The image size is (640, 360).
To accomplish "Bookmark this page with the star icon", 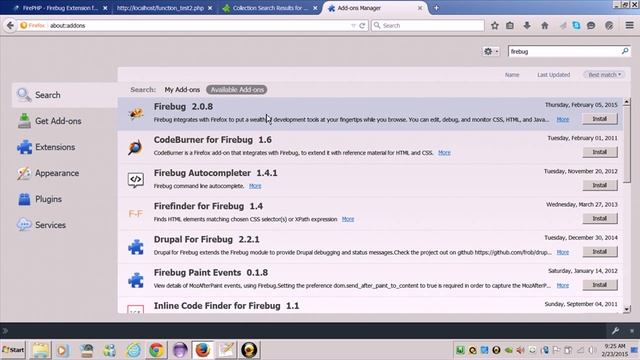I will [495, 25].
